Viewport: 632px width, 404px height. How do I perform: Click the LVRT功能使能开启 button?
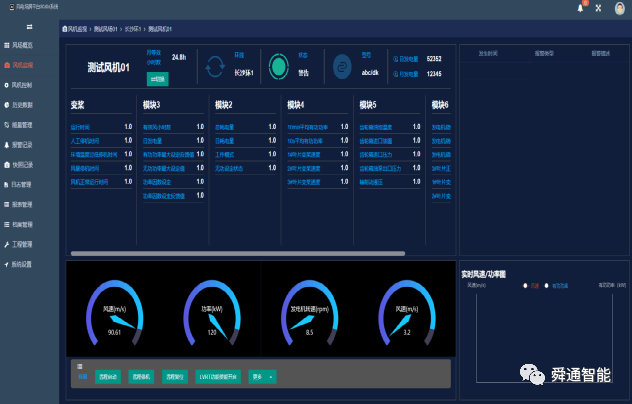[x=218, y=377]
